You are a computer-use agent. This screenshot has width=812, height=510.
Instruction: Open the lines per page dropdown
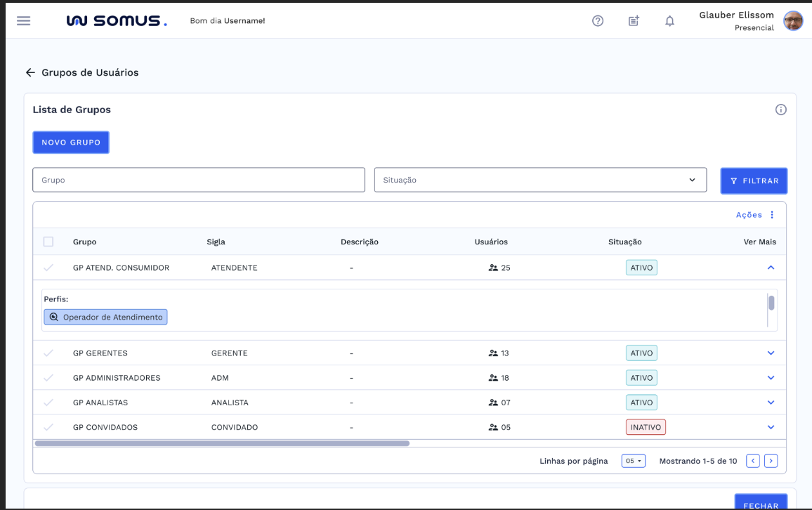[633, 461]
